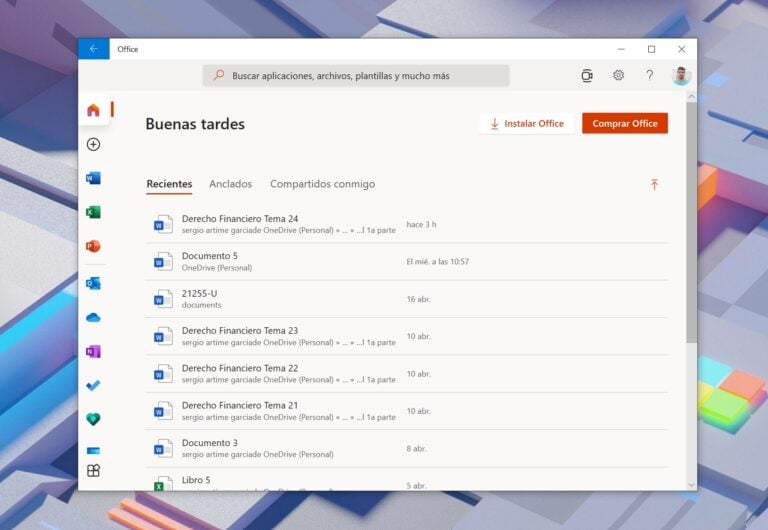768x530 pixels.
Task: Click Excel file icon for Libro 5
Action: pyautogui.click(x=163, y=483)
